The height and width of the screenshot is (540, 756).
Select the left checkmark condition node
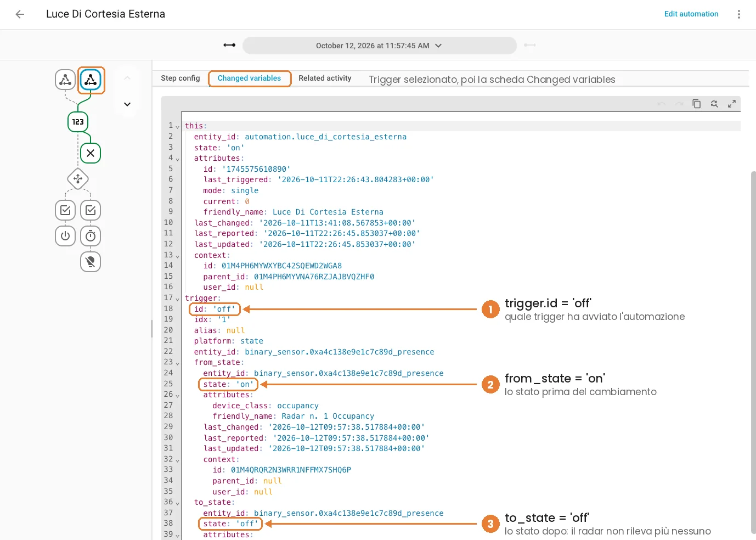point(65,210)
